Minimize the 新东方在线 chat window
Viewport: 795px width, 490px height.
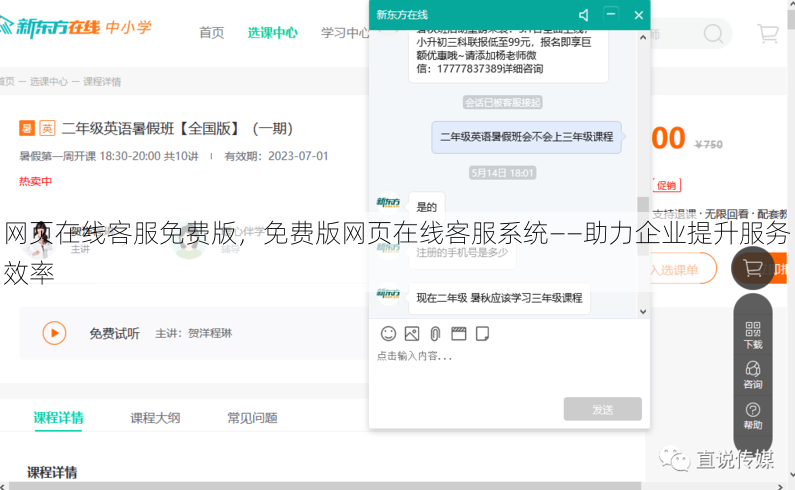611,15
